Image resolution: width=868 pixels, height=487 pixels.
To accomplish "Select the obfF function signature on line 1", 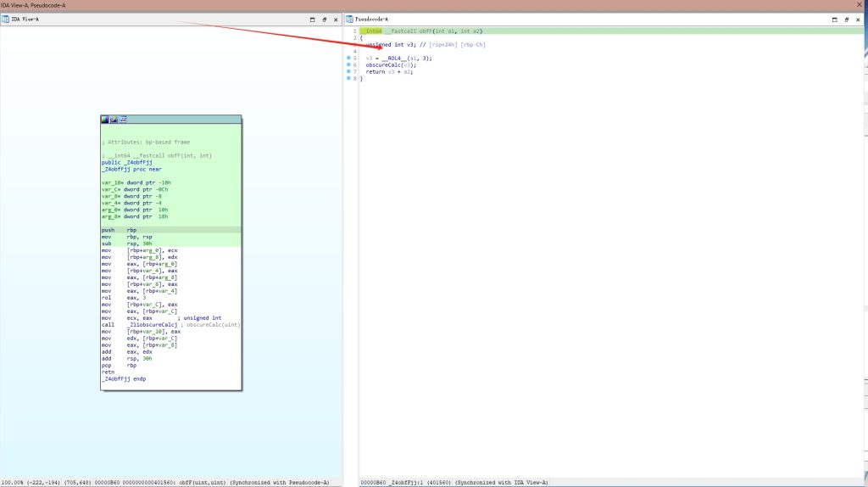I will pyautogui.click(x=421, y=31).
